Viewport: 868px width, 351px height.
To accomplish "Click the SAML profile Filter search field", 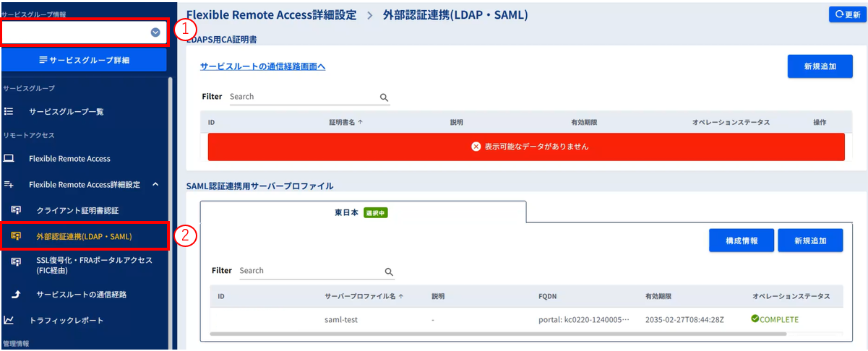I will pyautogui.click(x=309, y=271).
